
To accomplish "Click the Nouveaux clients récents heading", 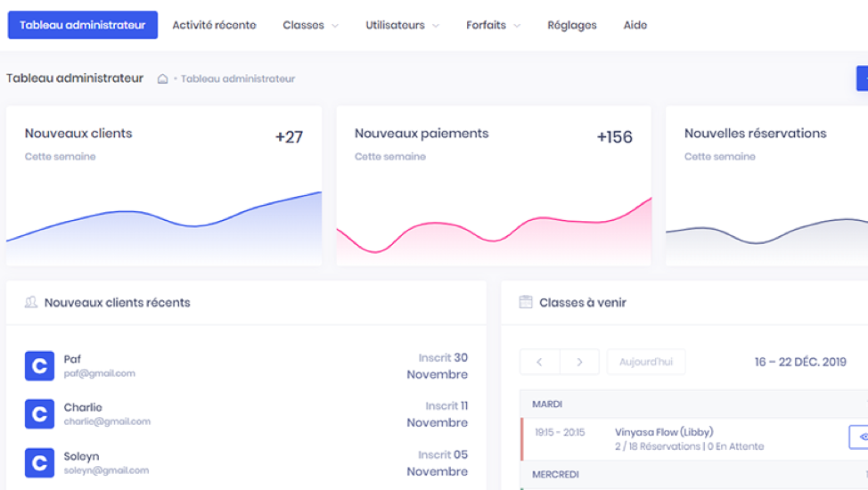I will point(118,302).
